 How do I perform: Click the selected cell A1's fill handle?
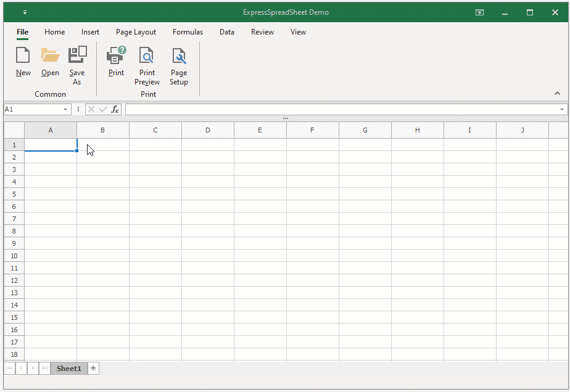(x=76, y=150)
